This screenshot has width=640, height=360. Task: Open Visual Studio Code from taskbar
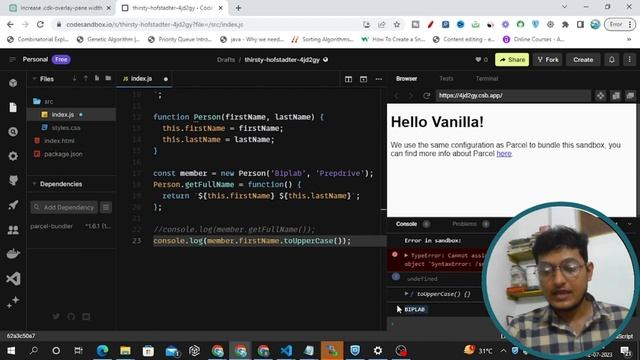point(286,351)
